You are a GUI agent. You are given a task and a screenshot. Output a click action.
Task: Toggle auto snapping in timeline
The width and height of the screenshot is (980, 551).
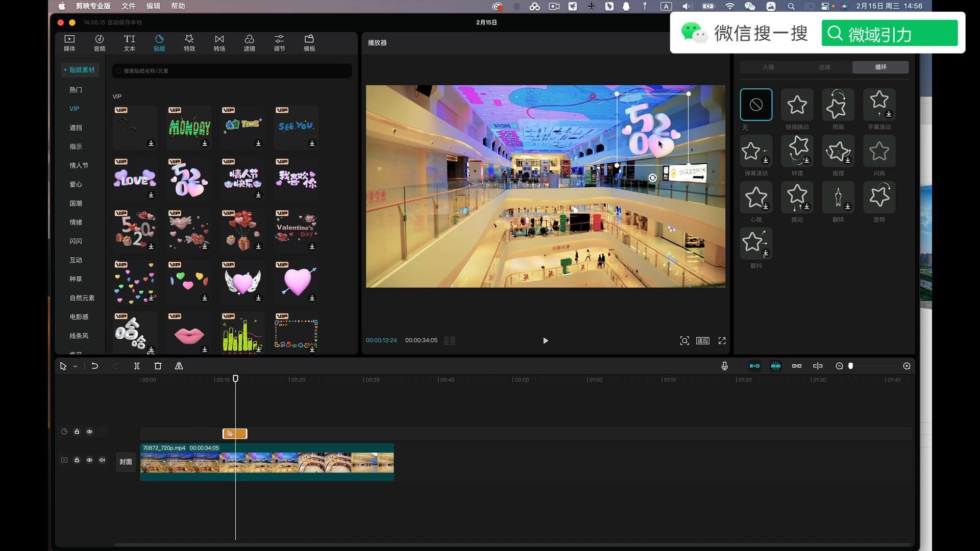[x=775, y=366]
